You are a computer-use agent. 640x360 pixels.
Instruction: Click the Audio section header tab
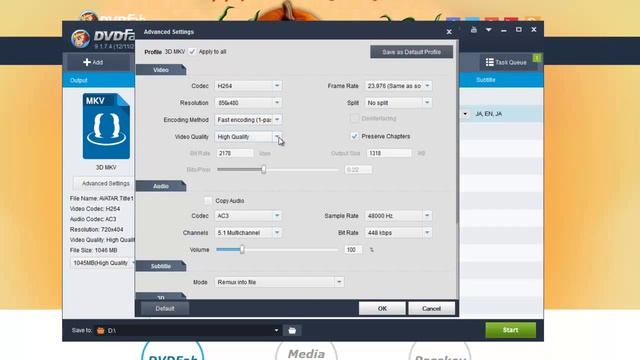(161, 186)
